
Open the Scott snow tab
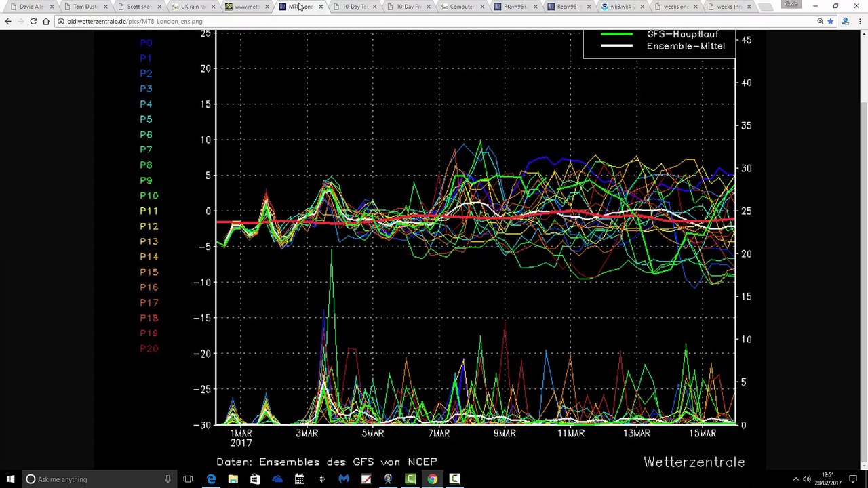[x=139, y=7]
